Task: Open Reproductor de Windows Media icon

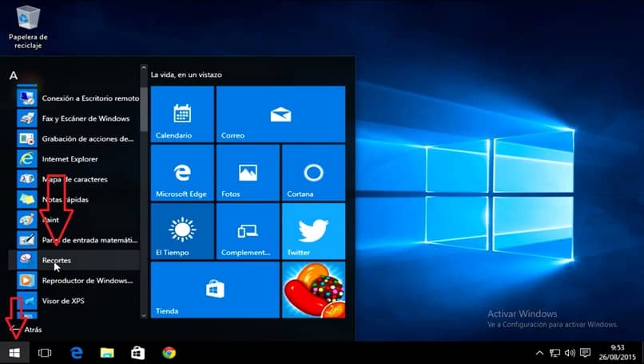Action: coord(27,281)
